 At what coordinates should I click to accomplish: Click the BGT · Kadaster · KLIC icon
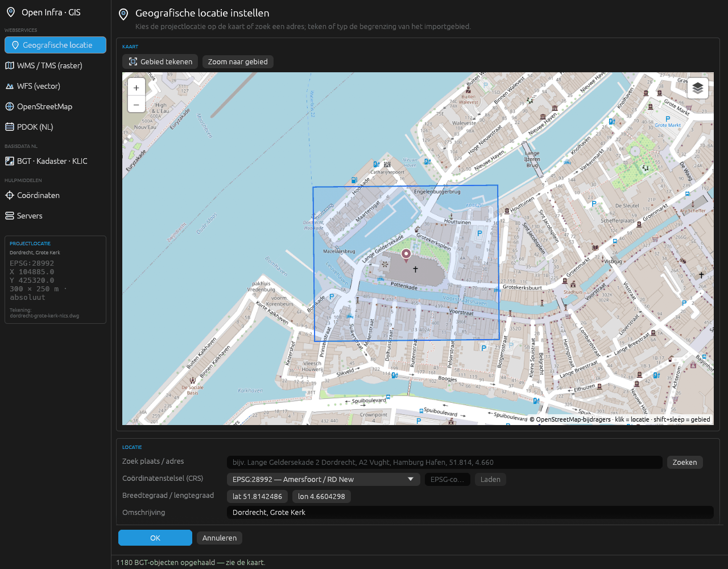[x=10, y=161]
